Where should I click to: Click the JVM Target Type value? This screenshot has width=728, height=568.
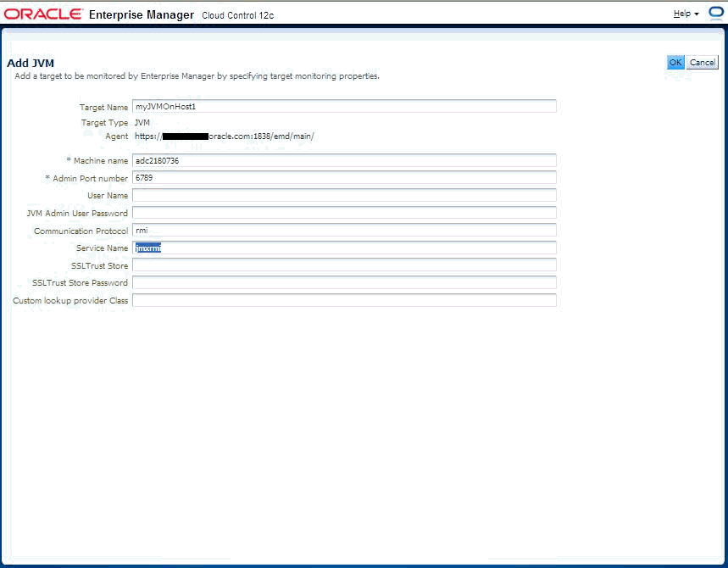point(142,123)
